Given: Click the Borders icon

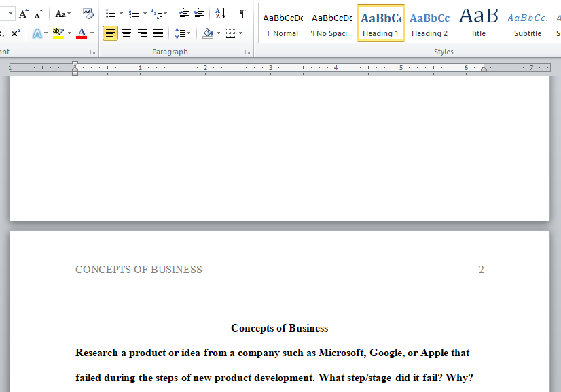Looking at the screenshot, I should 231,33.
